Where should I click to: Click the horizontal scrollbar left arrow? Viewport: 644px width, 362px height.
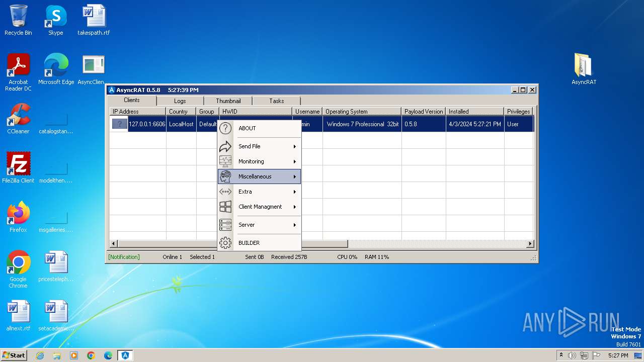pos(113,244)
